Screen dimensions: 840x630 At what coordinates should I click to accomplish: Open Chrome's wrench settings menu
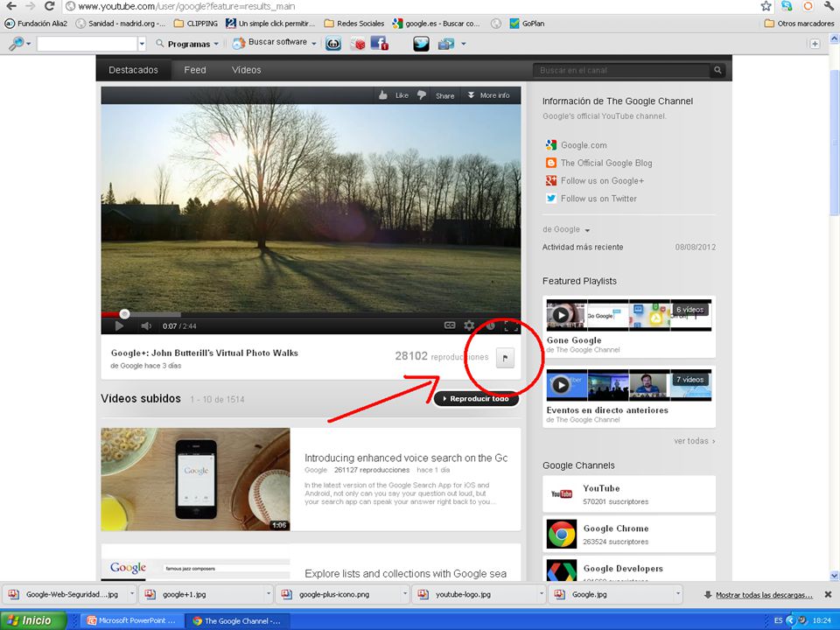click(829, 6)
